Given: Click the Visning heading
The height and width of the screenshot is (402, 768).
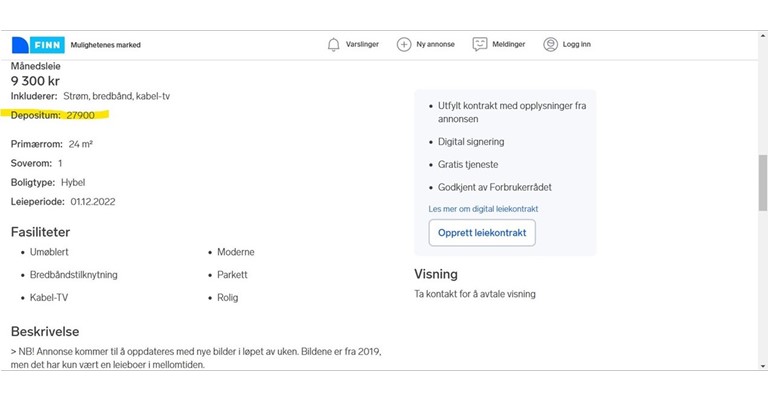Looking at the screenshot, I should pyautogui.click(x=436, y=274).
